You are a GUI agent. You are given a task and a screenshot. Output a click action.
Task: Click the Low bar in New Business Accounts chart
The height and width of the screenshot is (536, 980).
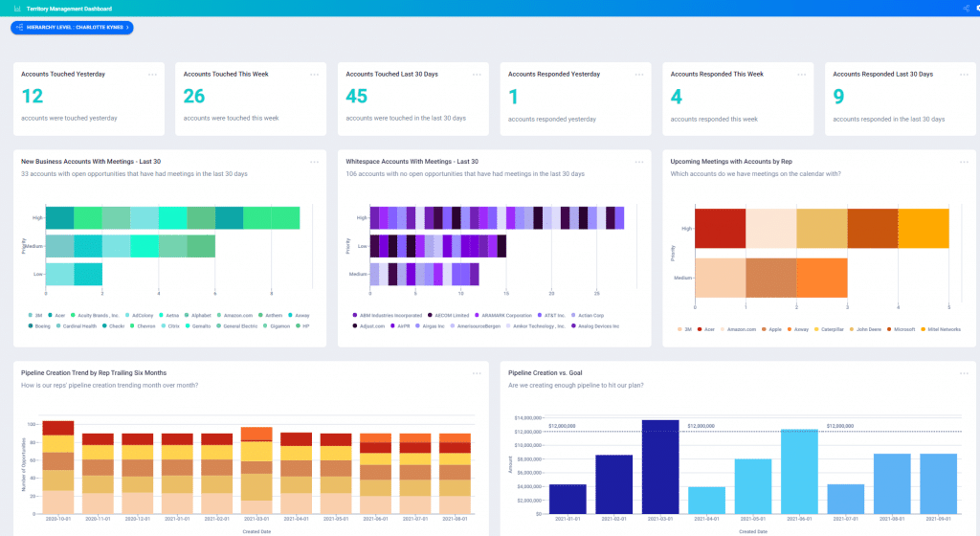pos(74,275)
